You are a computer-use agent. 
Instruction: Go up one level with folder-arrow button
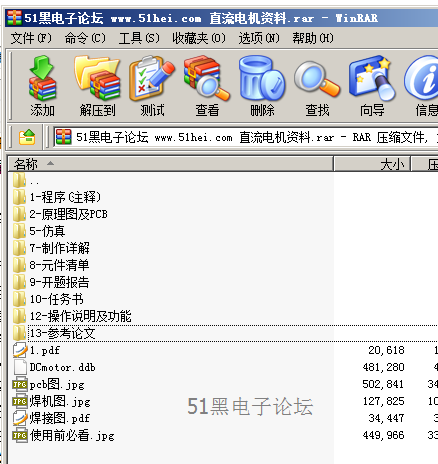27,137
